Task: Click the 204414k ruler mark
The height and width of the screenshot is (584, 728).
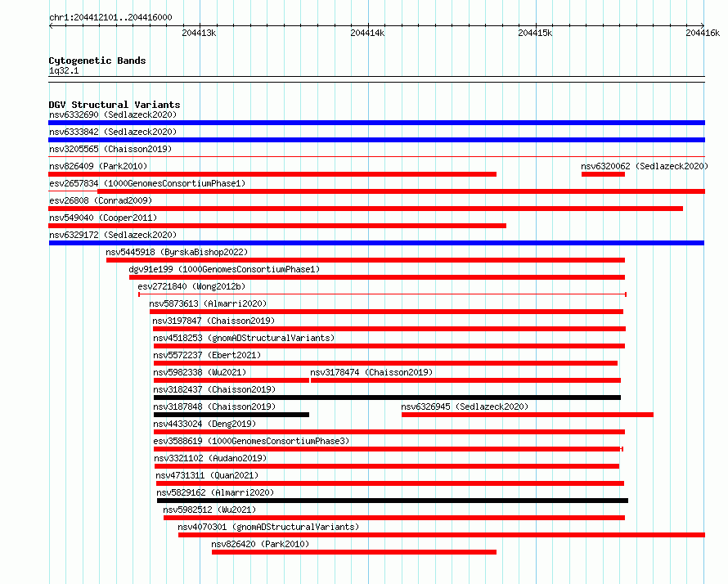Action: coord(367,33)
